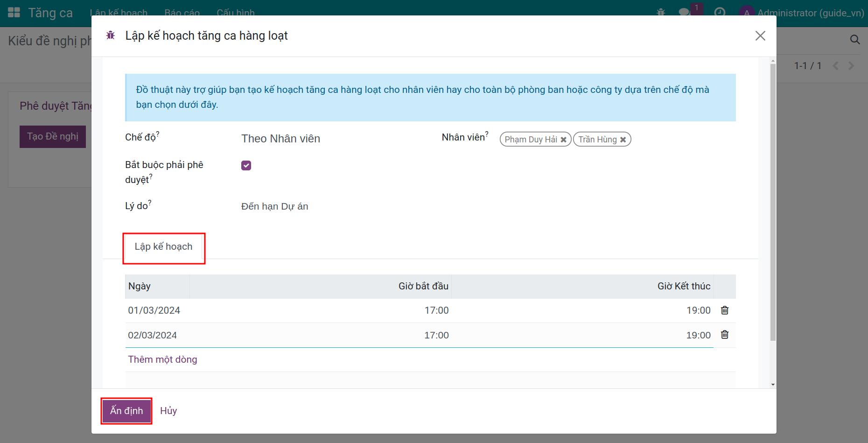Toggle the 'Bắt buộc phải phê duyệt' checkbox
The width and height of the screenshot is (868, 443).
tap(246, 166)
